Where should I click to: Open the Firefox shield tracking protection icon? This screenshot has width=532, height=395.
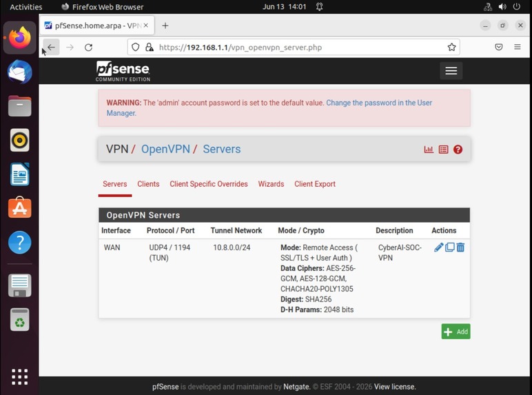(135, 47)
